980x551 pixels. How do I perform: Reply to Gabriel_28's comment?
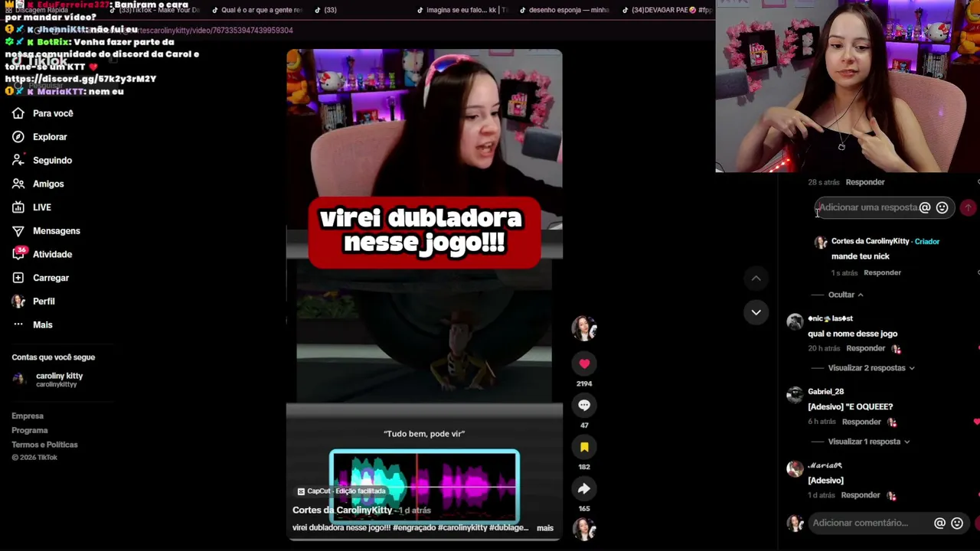(x=861, y=422)
